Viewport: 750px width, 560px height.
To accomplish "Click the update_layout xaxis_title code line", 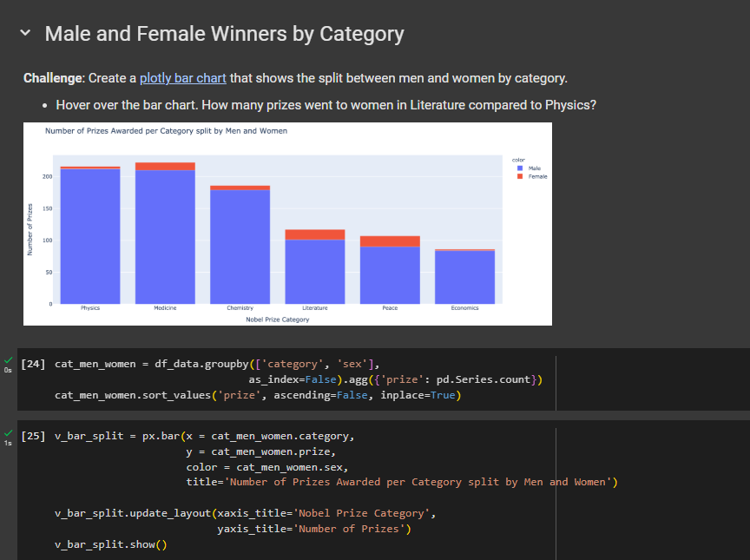I will click(x=246, y=513).
